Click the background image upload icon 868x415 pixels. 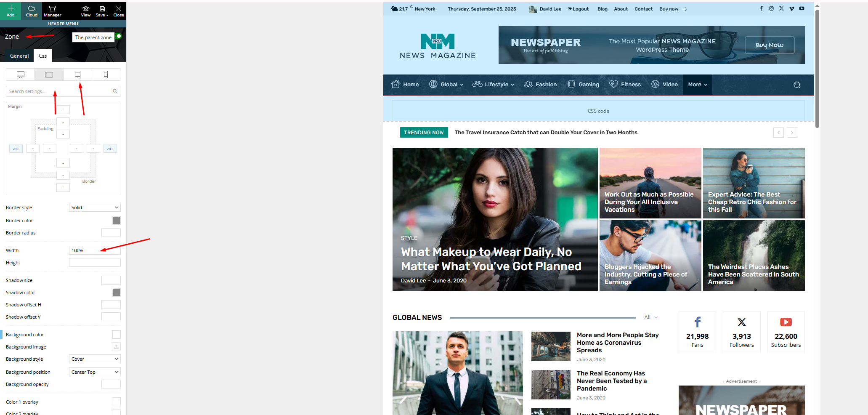pos(116,347)
